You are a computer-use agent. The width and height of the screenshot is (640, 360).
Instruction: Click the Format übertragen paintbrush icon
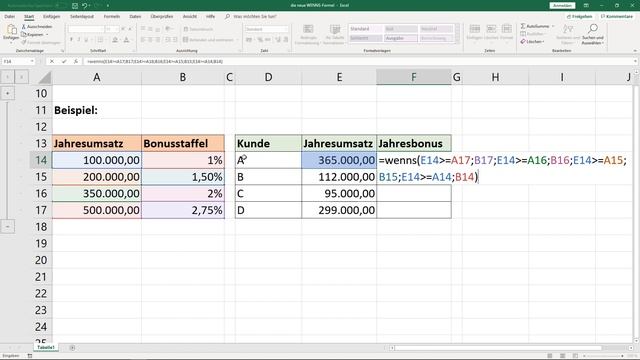pos(24,42)
